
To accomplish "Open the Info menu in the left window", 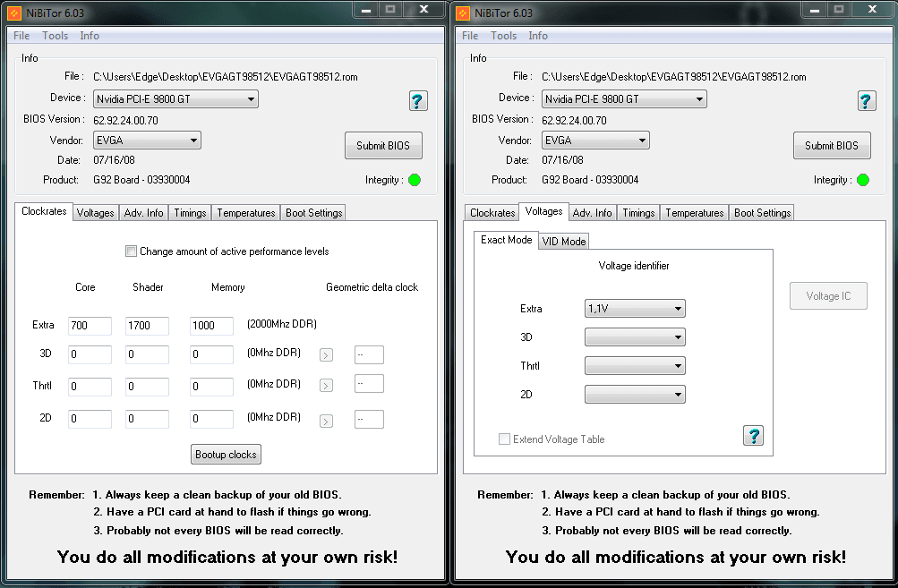I will click(x=90, y=36).
